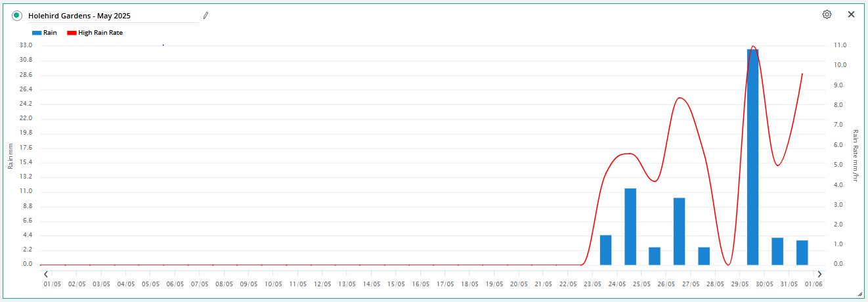Click the red High Rain Rate swatch
The width and height of the screenshot is (868, 302).
click(72, 32)
